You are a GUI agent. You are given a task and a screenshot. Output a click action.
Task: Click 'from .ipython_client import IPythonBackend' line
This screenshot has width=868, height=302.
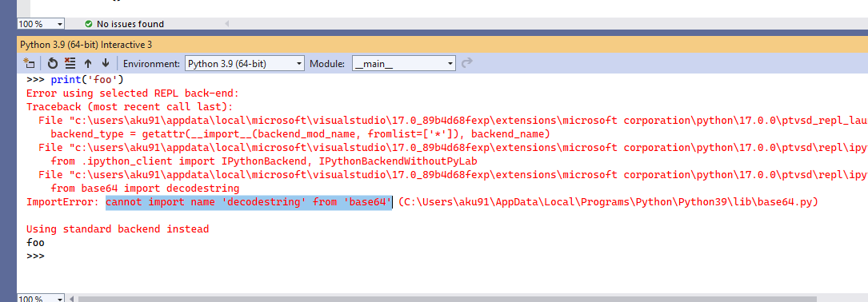coord(263,161)
